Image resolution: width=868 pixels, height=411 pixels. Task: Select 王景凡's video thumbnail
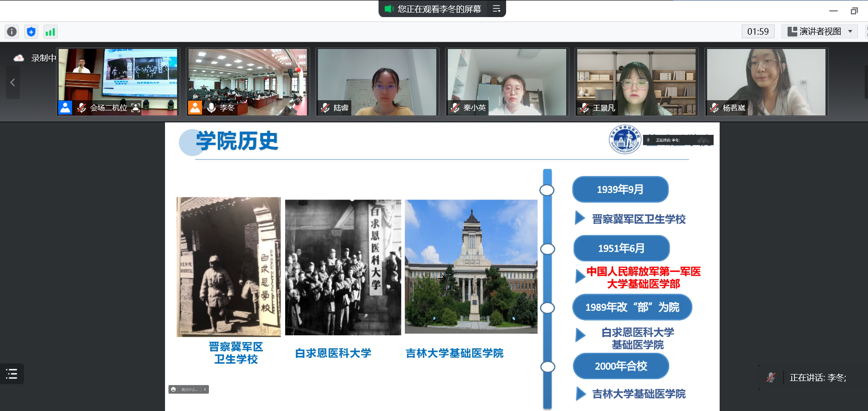[636, 82]
